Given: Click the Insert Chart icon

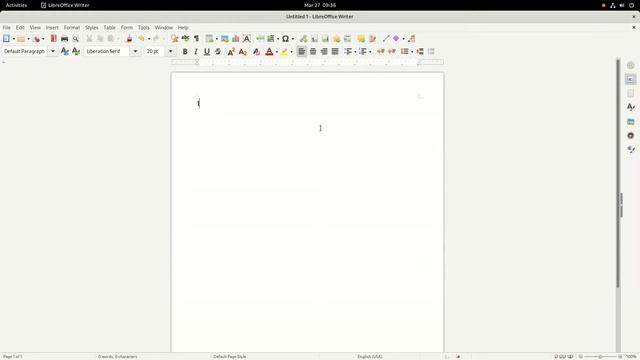Looking at the screenshot, I should click(236, 39).
